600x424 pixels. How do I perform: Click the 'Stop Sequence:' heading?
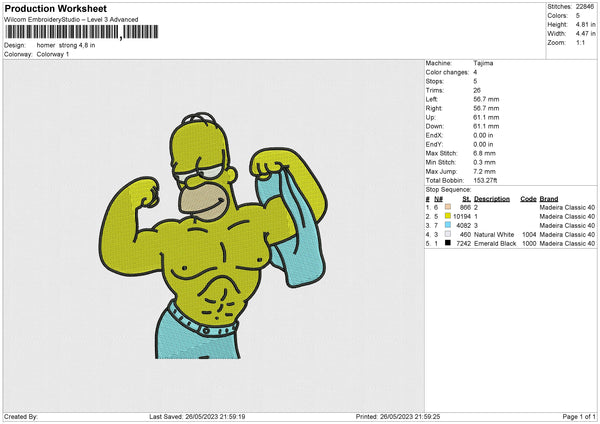pos(448,190)
